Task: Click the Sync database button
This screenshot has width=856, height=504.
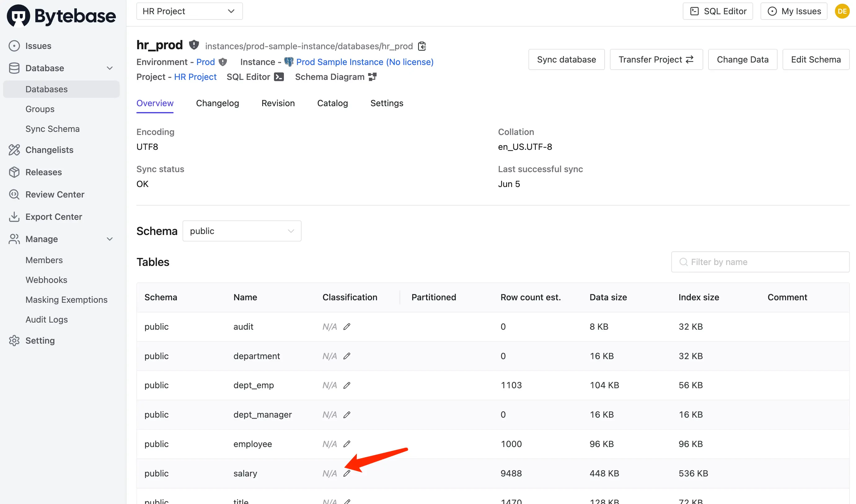Action: pyautogui.click(x=566, y=59)
